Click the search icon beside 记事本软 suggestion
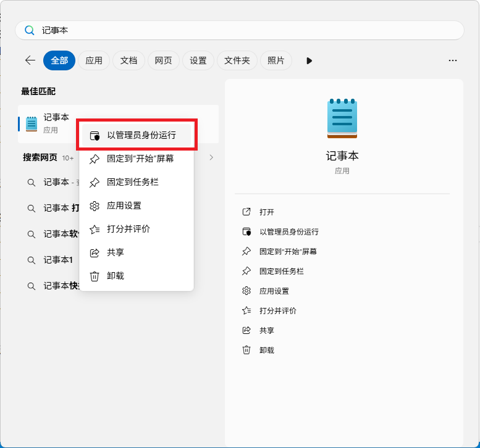The width and height of the screenshot is (480, 448). [x=32, y=234]
